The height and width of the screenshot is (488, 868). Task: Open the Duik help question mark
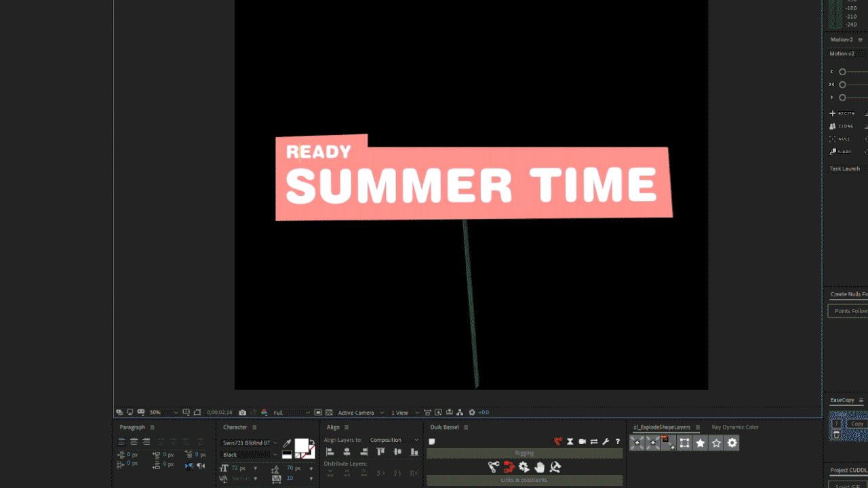coord(618,441)
